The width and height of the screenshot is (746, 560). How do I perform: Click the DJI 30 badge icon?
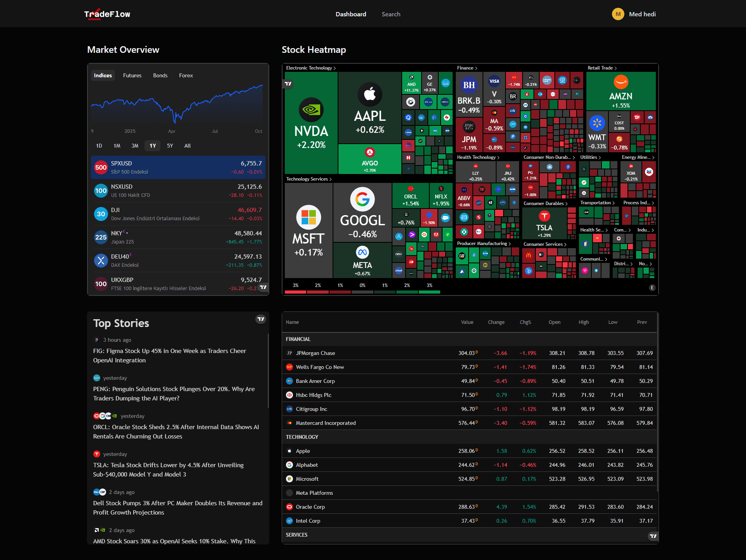click(101, 214)
